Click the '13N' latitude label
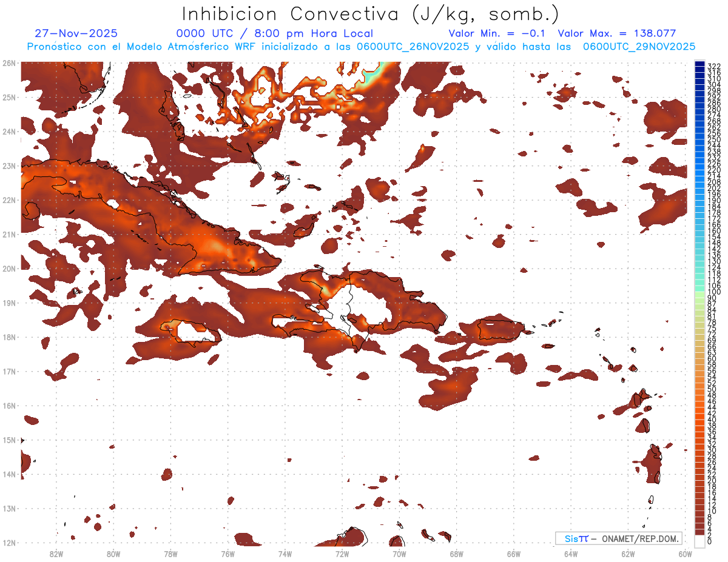This screenshot has height=562, width=728. coord(9,509)
